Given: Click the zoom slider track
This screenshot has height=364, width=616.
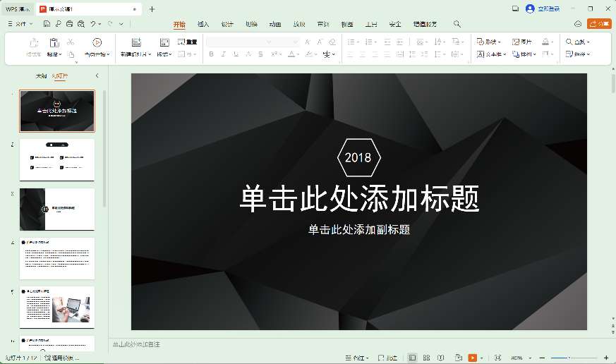Looking at the screenshot, I should [574, 358].
